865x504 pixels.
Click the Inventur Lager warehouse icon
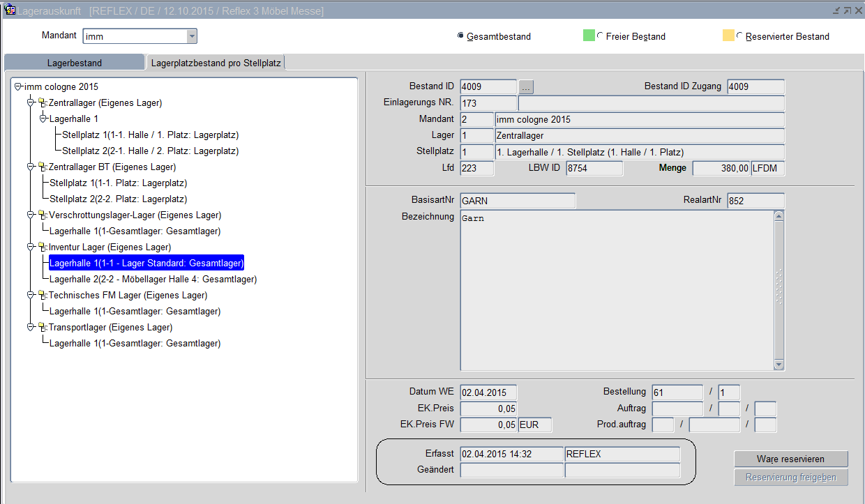(42, 247)
